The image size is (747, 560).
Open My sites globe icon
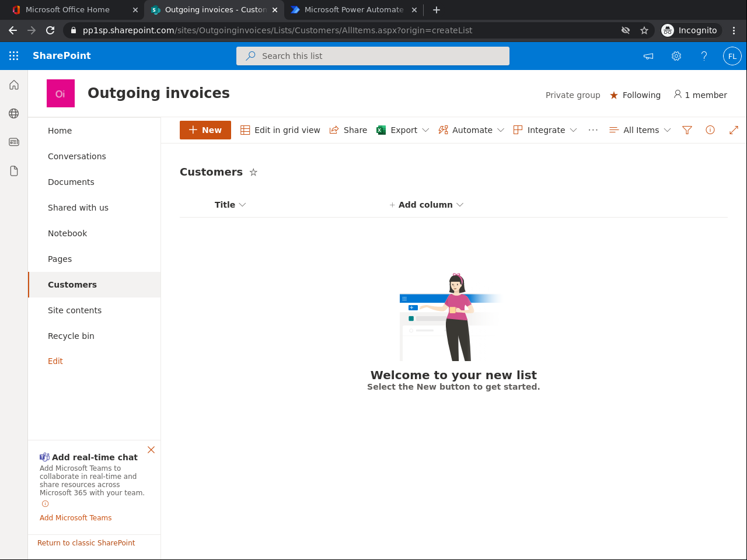14,114
